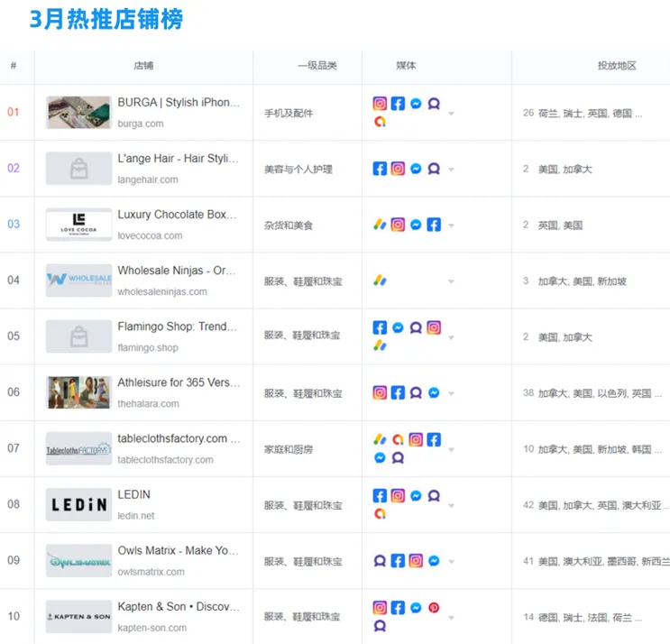Click Messenger icon in BURGA row

coord(416,104)
